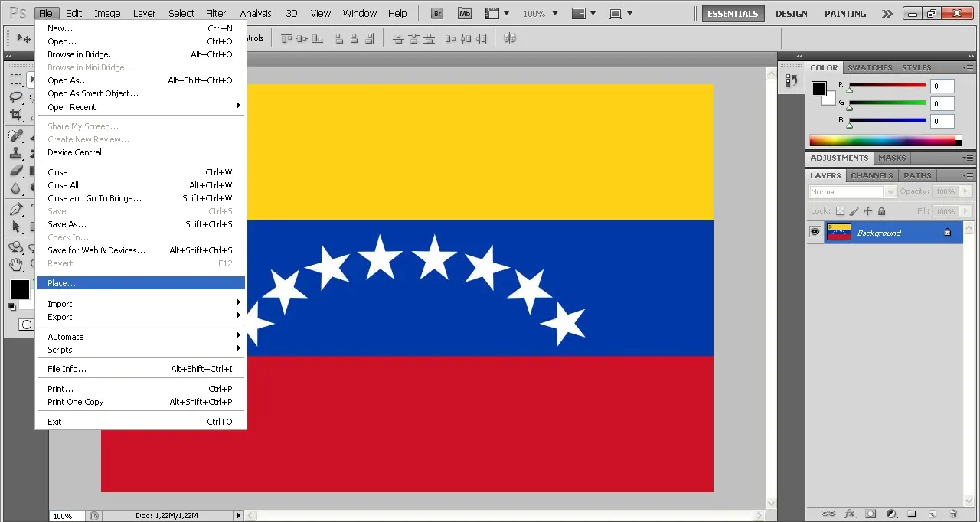Image resolution: width=980 pixels, height=522 pixels.
Task: Click the new adjustment layer icon in Layers panel
Action: 891,514
